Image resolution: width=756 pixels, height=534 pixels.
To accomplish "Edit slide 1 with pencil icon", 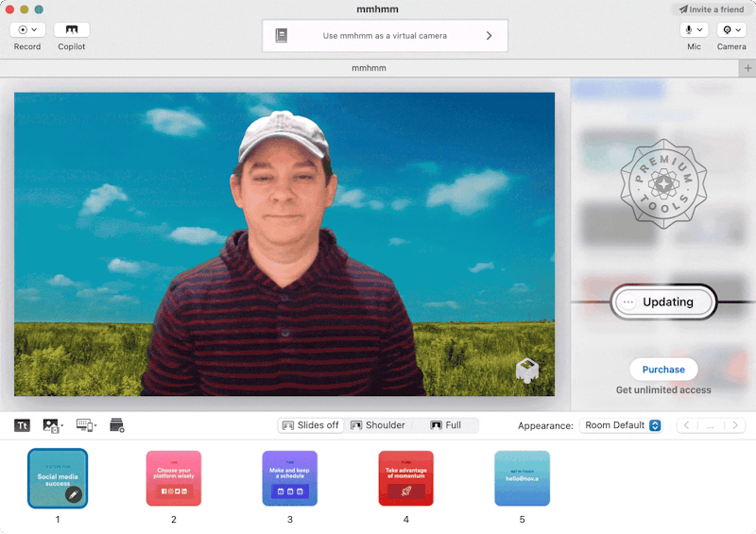I will (x=74, y=494).
